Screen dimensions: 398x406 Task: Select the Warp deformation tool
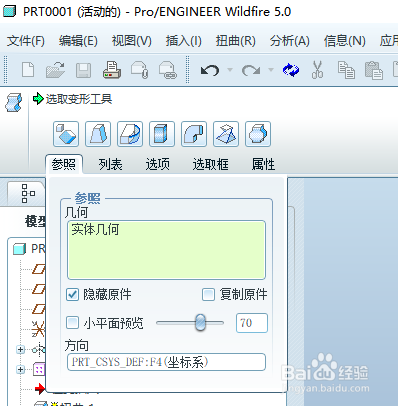[x=98, y=134]
